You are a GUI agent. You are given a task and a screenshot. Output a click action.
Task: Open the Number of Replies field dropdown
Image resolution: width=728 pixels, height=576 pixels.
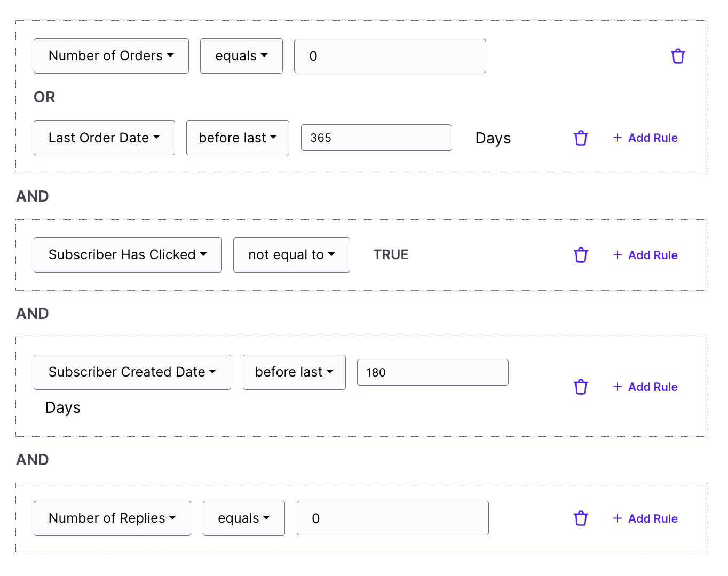(x=112, y=518)
